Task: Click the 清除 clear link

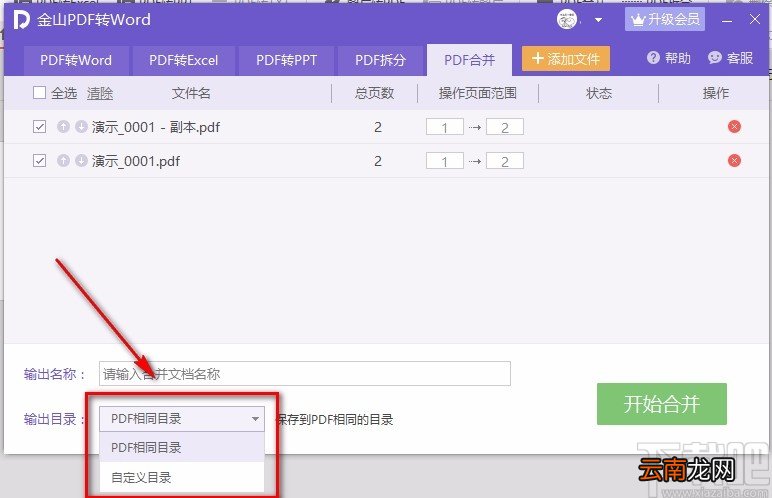Action: [x=100, y=93]
